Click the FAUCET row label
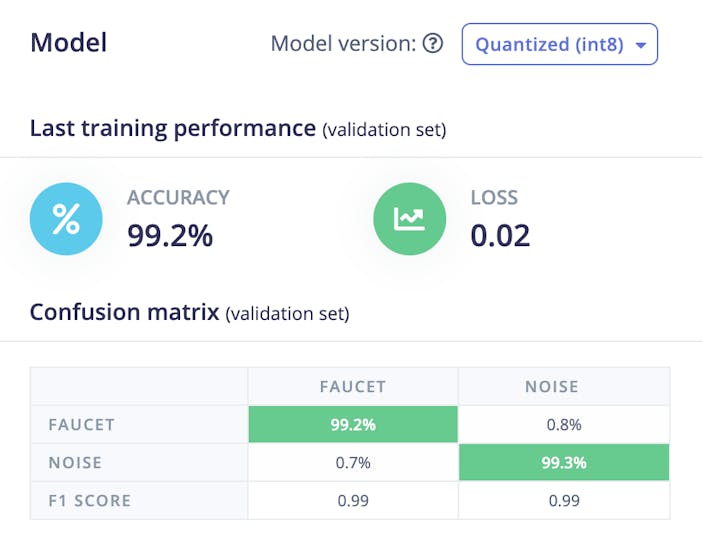The width and height of the screenshot is (702, 555). 81,424
